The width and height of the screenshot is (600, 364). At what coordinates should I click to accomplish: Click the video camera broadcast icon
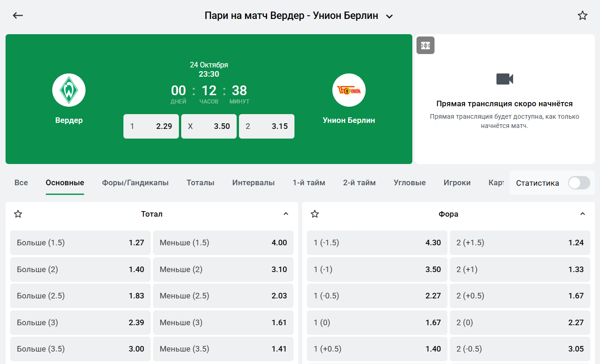(505, 79)
